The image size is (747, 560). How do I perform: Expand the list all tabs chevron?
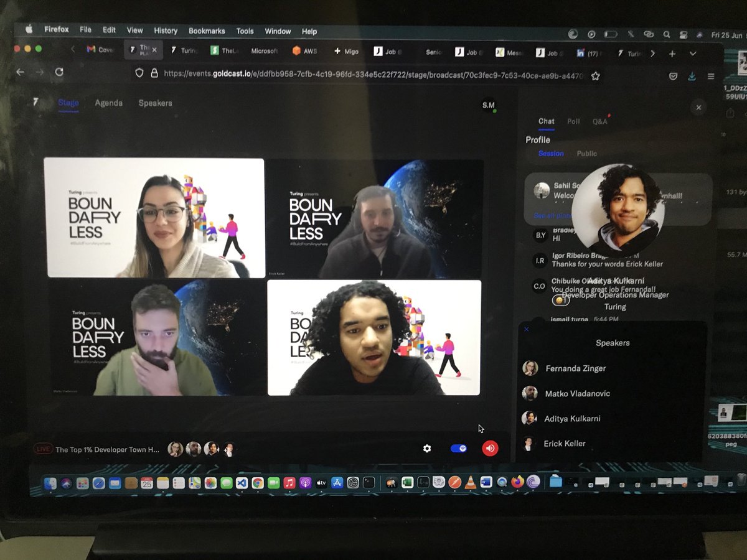tap(693, 54)
